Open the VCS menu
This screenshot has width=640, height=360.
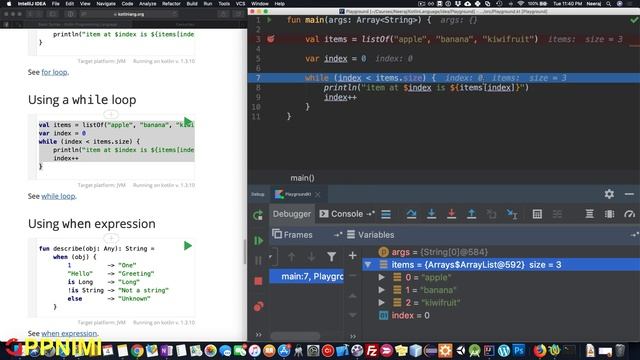(x=240, y=4)
